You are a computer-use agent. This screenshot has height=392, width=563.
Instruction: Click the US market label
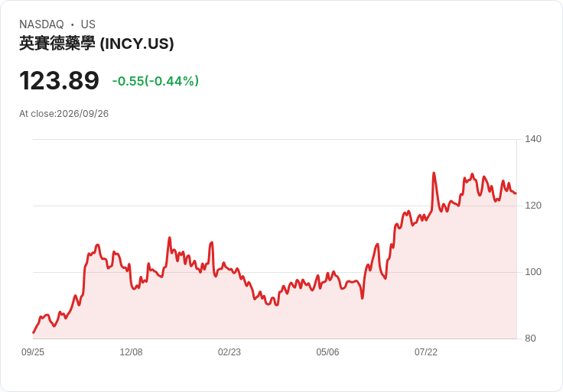pyautogui.click(x=88, y=24)
